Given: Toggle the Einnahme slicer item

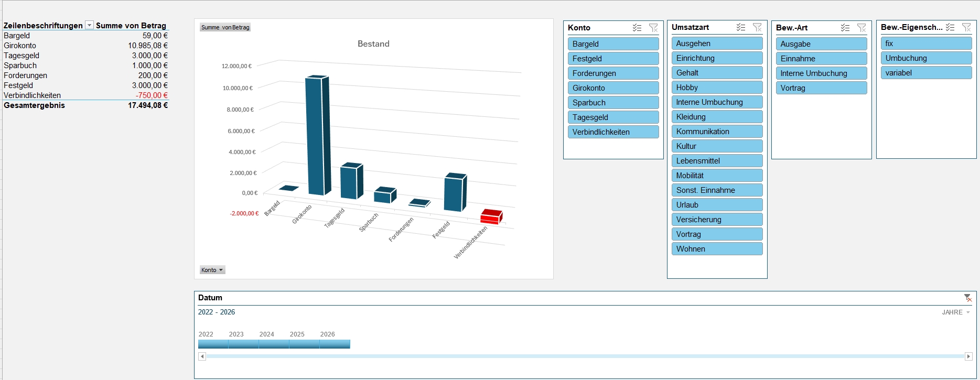Looking at the screenshot, I should 821,59.
